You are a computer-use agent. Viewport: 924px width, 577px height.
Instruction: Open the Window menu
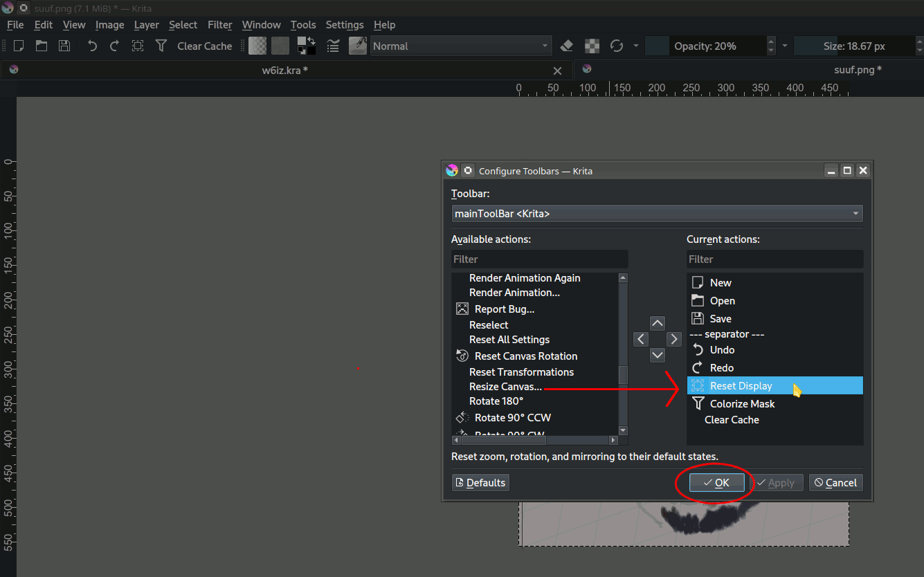[x=262, y=25]
